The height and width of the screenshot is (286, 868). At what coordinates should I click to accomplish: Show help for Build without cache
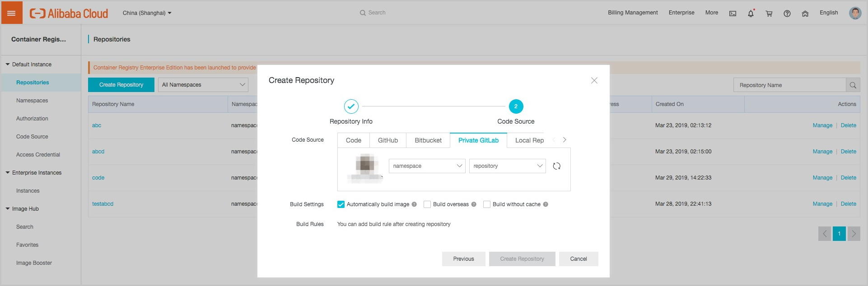[x=546, y=204]
